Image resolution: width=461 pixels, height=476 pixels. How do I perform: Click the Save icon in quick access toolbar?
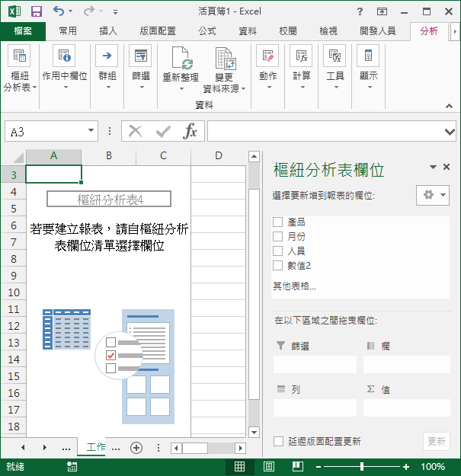(x=37, y=11)
